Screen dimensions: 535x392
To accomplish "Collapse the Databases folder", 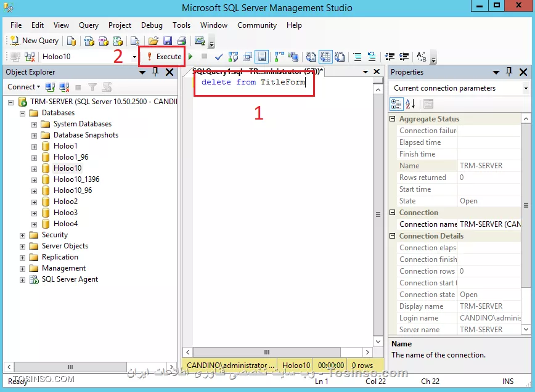I will 23,113.
